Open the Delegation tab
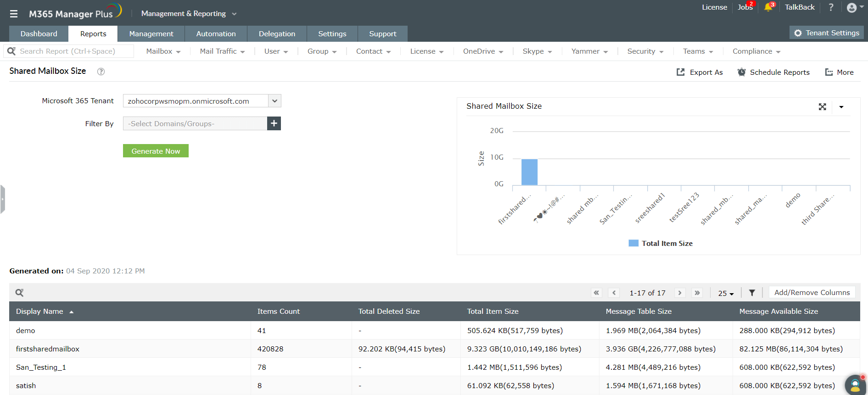 (x=277, y=34)
